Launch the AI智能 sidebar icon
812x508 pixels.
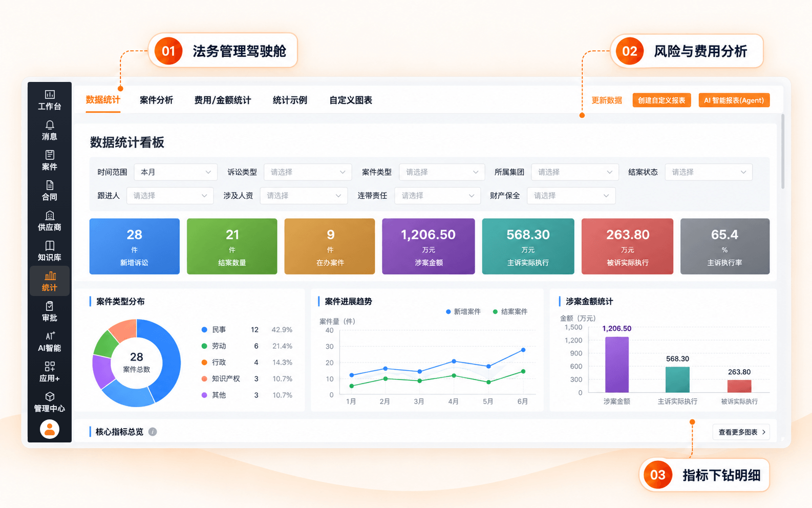[x=50, y=342]
